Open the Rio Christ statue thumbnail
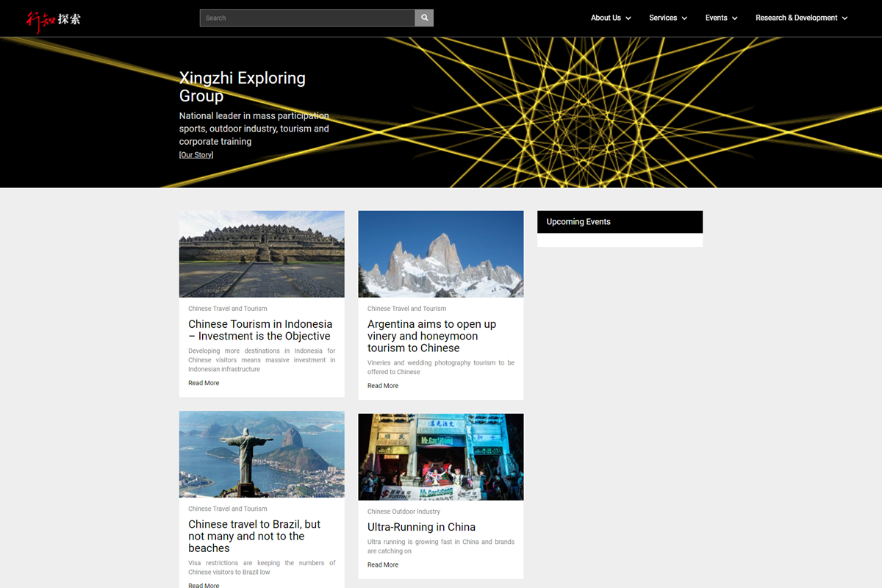 pyautogui.click(x=262, y=454)
